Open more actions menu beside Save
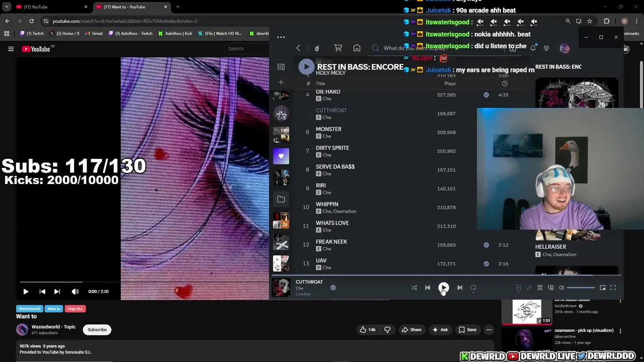 [489, 330]
